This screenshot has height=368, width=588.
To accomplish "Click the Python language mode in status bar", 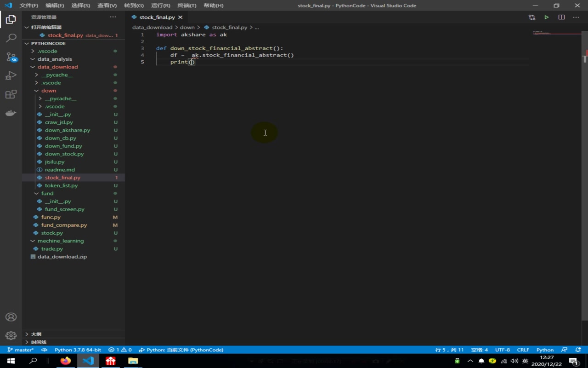I will (x=545, y=350).
